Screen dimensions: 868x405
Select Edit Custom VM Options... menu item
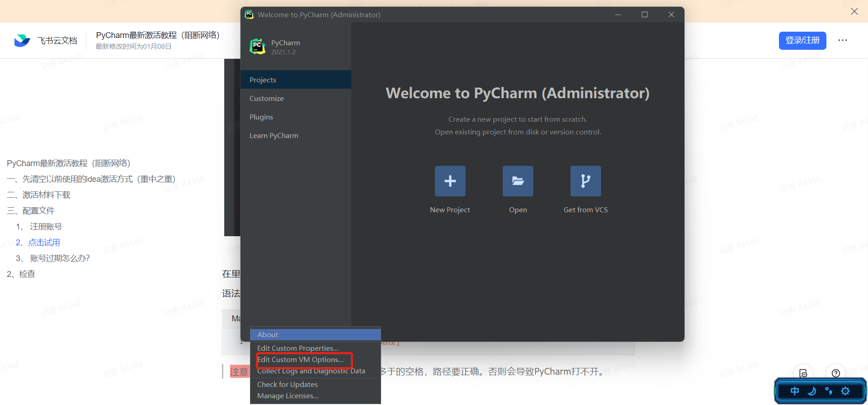click(316, 359)
